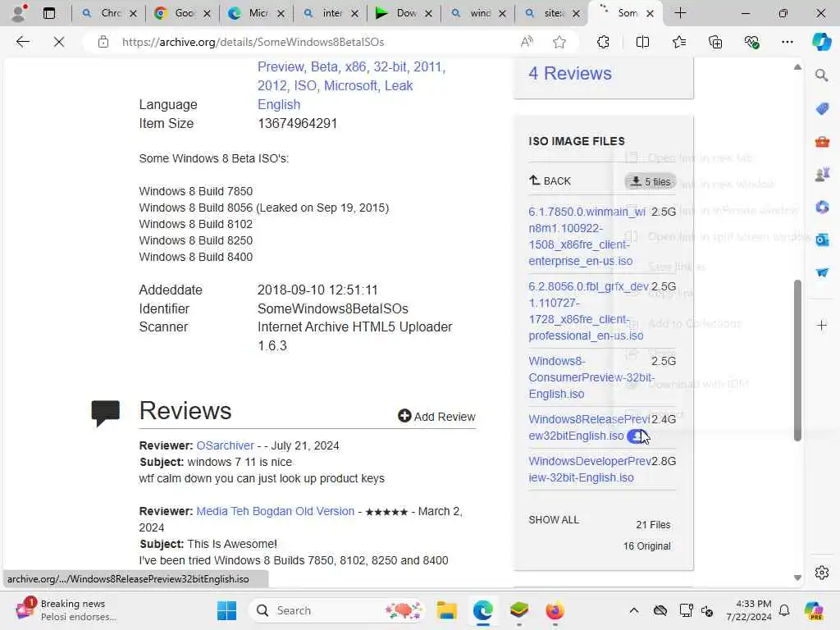The width and height of the screenshot is (840, 630).
Task: Open Read Aloud in address bar
Action: coord(527,42)
